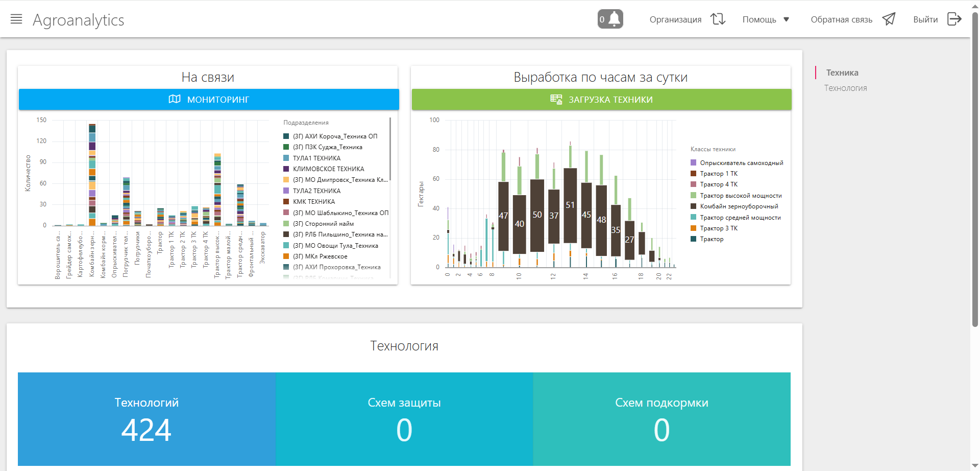Click Опрыскиватель самоходный purple color swatch
This screenshot has height=471, width=980.
pyautogui.click(x=694, y=163)
